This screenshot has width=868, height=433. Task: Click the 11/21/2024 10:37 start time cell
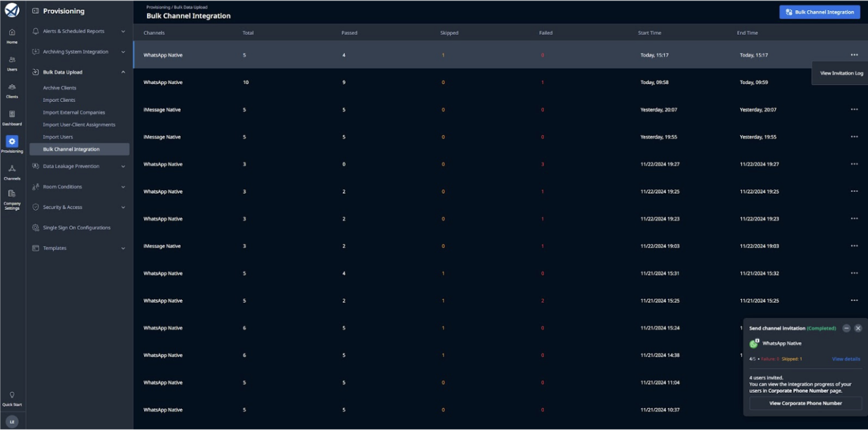pyautogui.click(x=660, y=410)
